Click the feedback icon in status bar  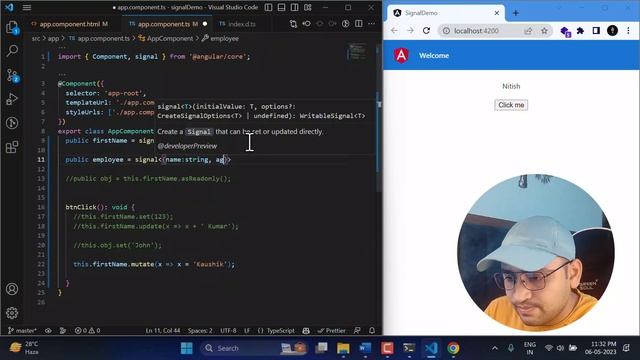coord(357,331)
